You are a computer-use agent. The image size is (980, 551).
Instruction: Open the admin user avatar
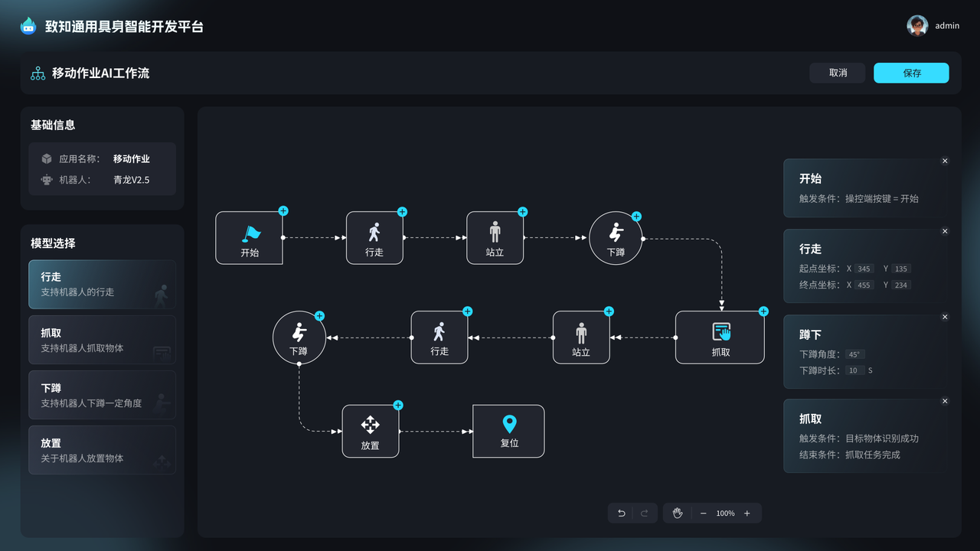917,25
